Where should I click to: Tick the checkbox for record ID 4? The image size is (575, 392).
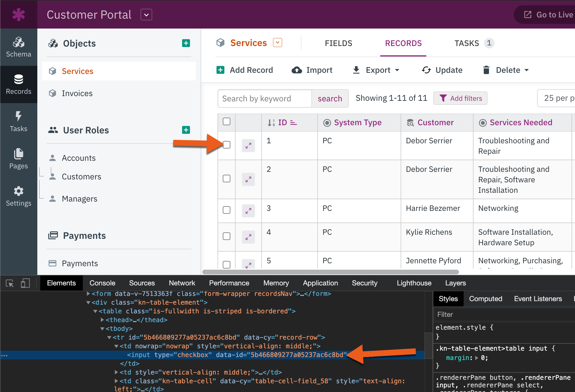click(226, 236)
